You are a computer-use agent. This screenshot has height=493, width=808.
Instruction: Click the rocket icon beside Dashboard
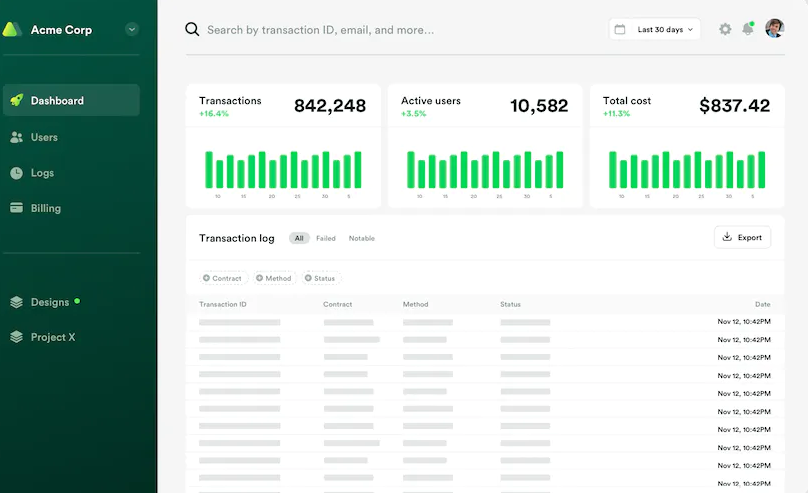pos(16,100)
